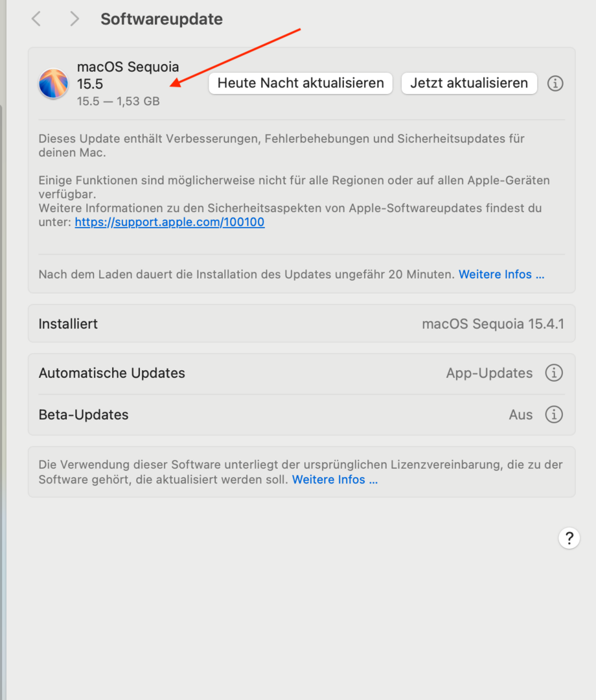
Task: Open Beta-Updates info icon
Action: [x=554, y=414]
